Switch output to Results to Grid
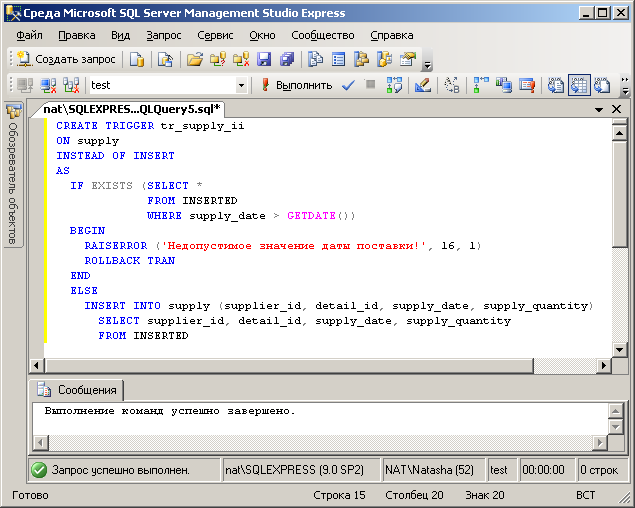Image resolution: width=635 pixels, height=508 pixels. [579, 85]
